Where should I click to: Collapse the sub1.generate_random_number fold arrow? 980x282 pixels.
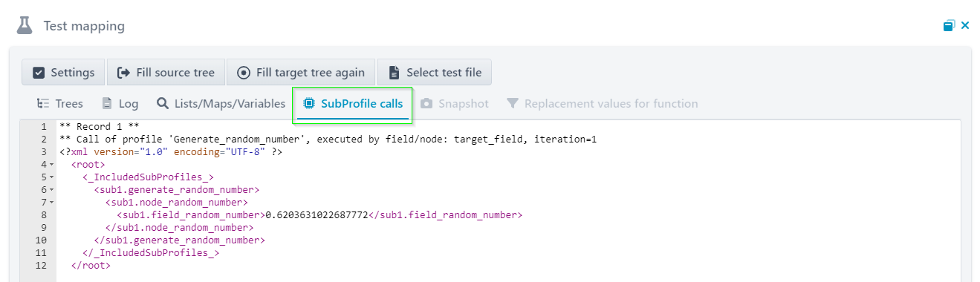(x=52, y=189)
